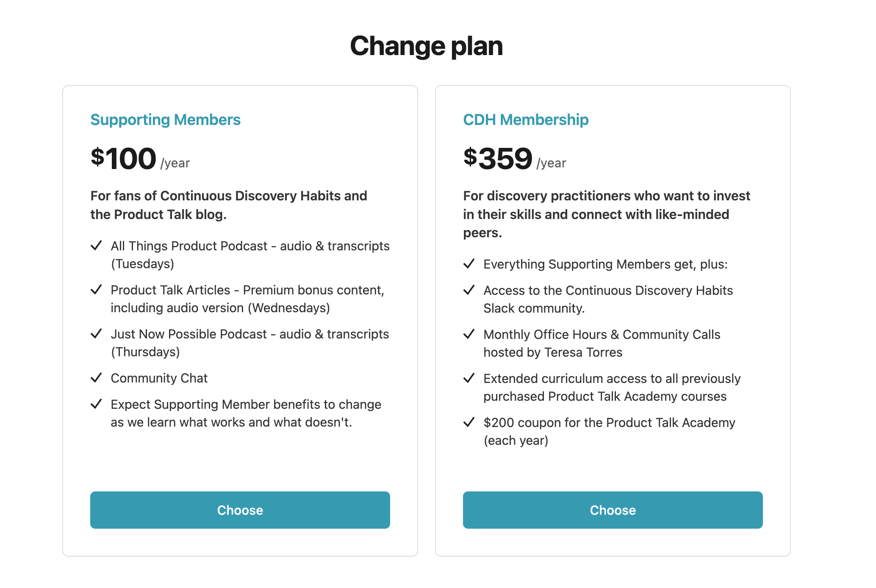Click the checkmark beside Just Now Possible Podcast

pyautogui.click(x=97, y=334)
